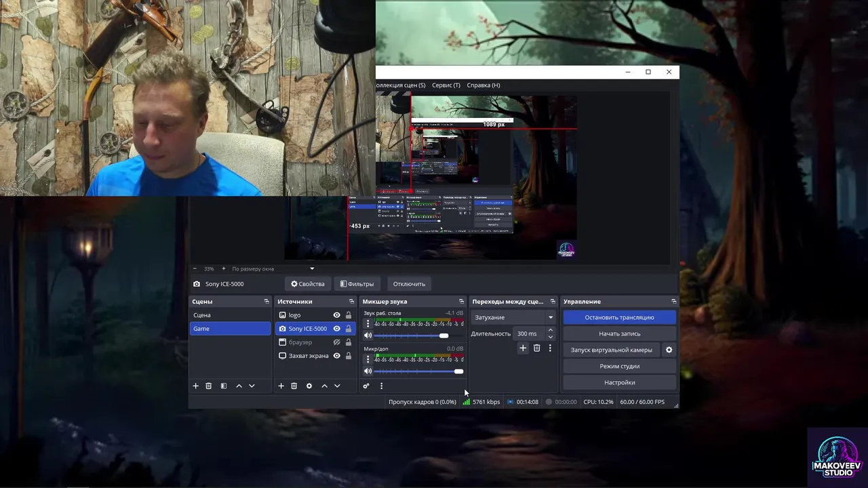The image size is (868, 488).
Task: Click the 5761 kbps status bar entry
Action: pos(481,402)
